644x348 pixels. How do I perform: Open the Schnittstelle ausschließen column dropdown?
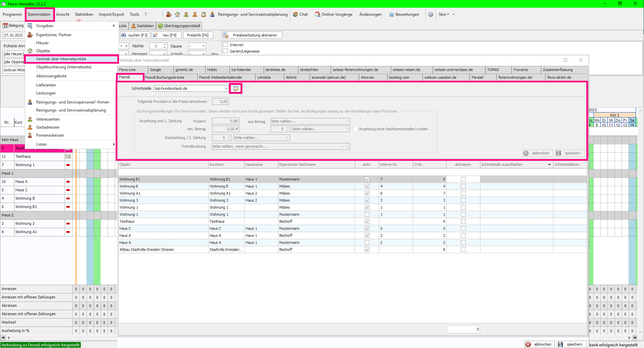point(549,164)
